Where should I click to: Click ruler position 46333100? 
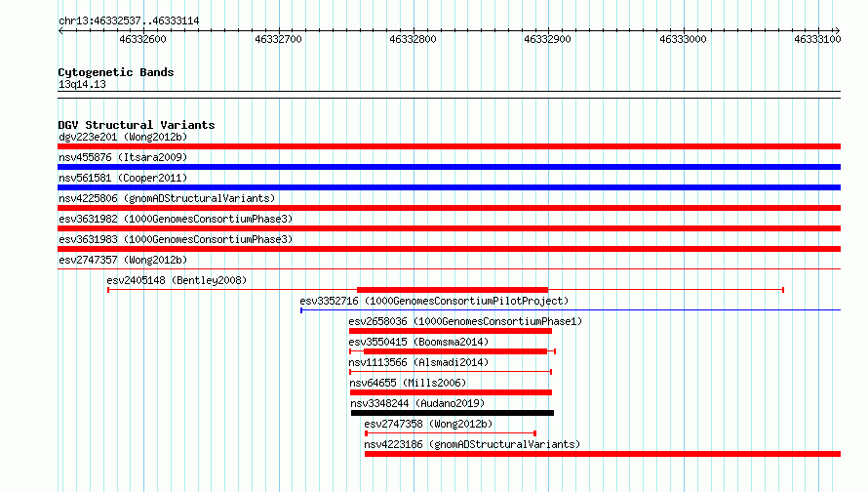tap(817, 39)
